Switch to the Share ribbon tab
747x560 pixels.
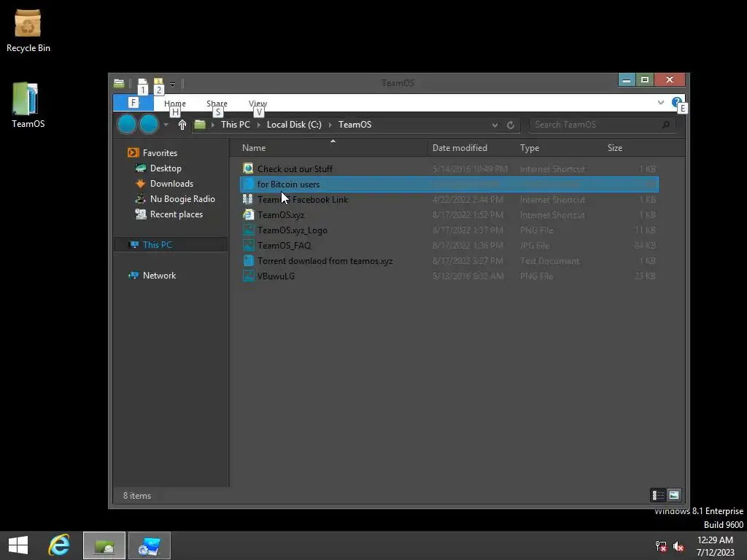pos(217,104)
